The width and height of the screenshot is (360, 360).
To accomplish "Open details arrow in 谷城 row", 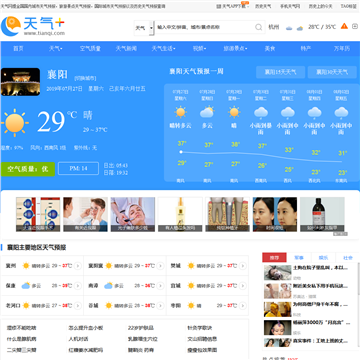I will tap(160, 306).
